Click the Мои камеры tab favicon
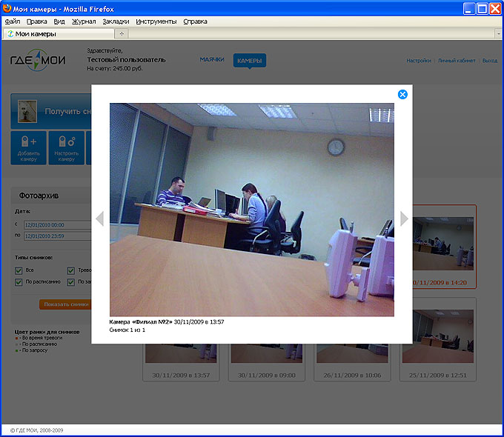The height and width of the screenshot is (437, 504). coord(10,34)
